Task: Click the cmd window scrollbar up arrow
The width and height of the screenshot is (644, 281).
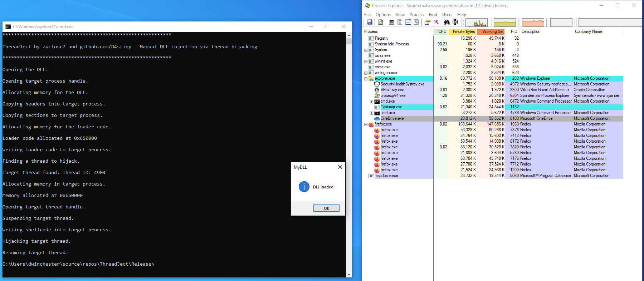Action: coord(349,35)
